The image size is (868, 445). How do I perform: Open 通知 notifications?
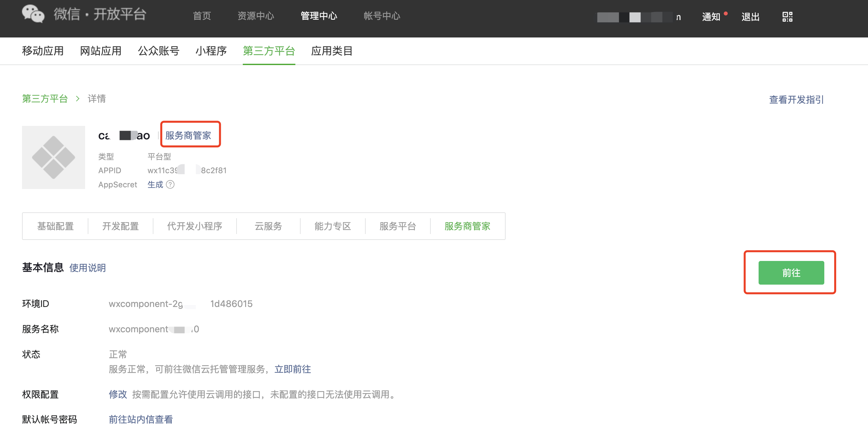(711, 16)
